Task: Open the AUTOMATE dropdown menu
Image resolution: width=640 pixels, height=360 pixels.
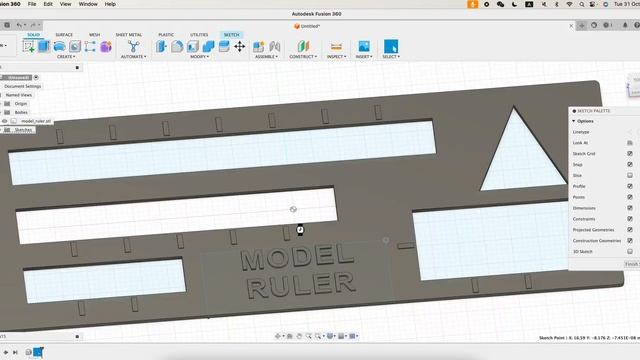Action: [x=133, y=57]
